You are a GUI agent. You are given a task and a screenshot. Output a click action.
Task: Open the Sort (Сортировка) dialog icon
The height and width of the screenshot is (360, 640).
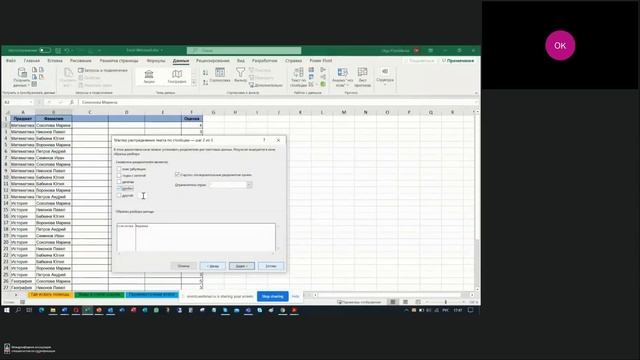click(x=220, y=75)
